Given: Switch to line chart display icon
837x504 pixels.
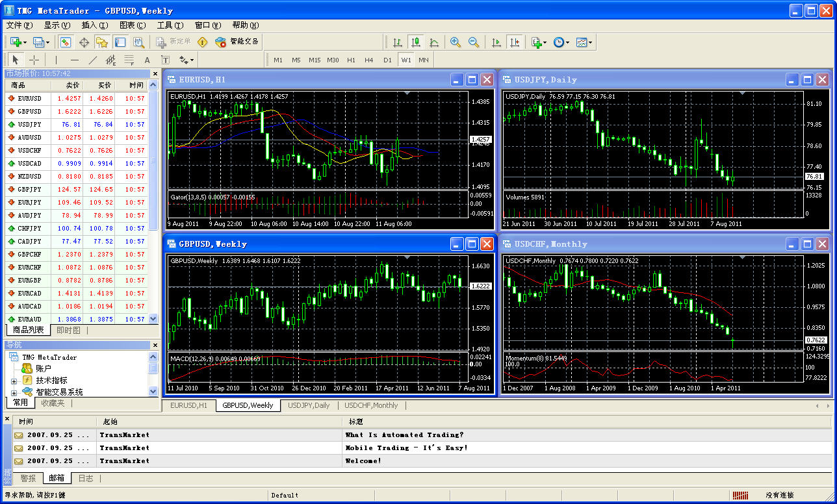Looking at the screenshot, I should [434, 42].
